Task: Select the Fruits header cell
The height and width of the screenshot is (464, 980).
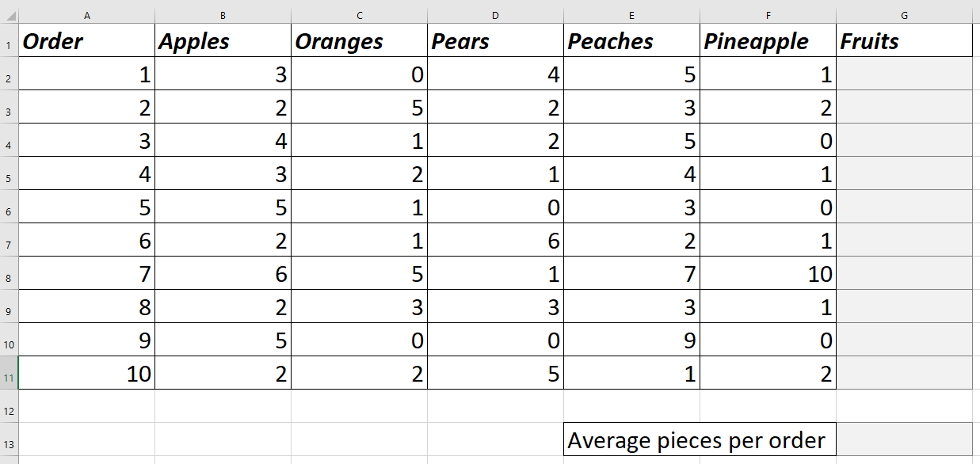Action: [904, 41]
